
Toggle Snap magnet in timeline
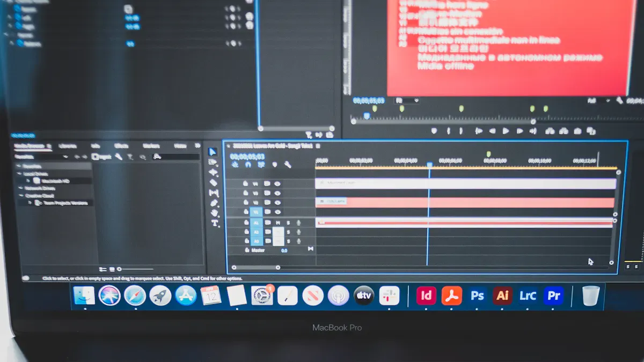click(248, 165)
